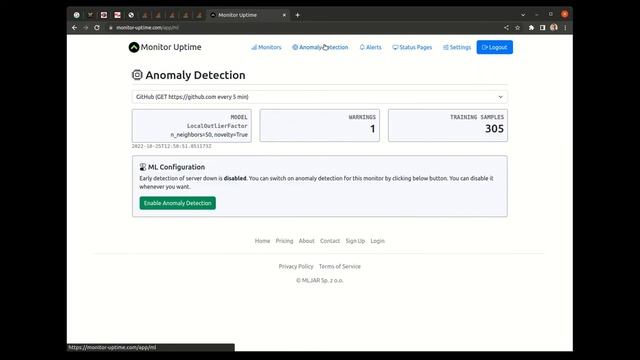Switch to the first pinned browser tab
Screen dimensions: 640x360
[x=76, y=15]
